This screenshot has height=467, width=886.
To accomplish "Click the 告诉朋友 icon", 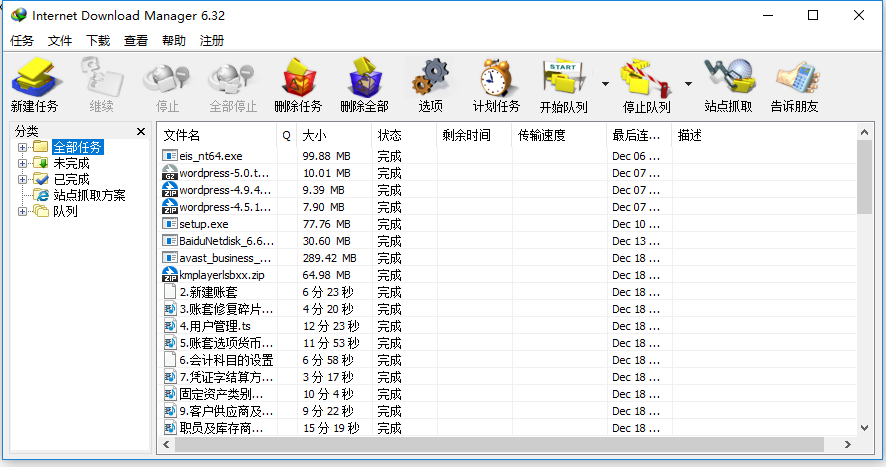I will [795, 77].
